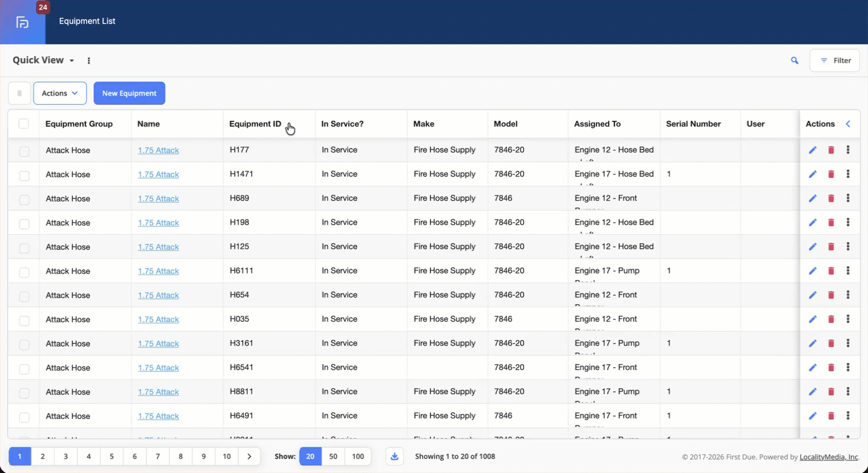
Task: Check the H177 row checkbox
Action: click(24, 151)
